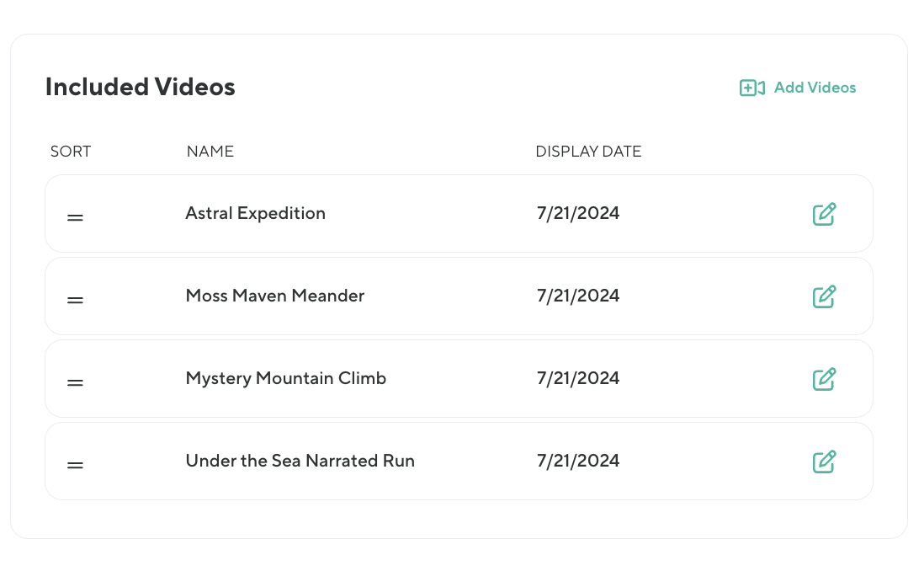Select Mystery Mountain Climb's drag handle icon

(75, 382)
